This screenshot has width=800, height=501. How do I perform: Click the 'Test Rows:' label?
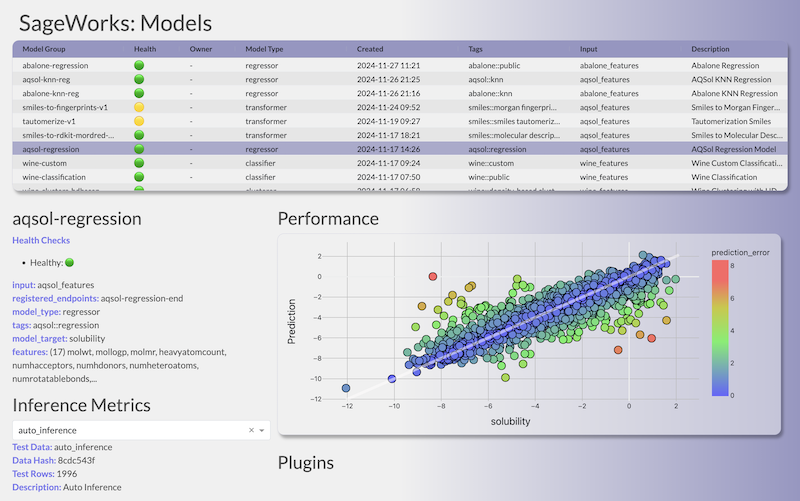point(33,473)
